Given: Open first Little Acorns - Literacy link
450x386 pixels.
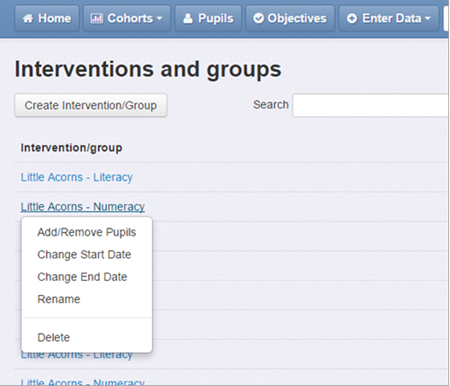Looking at the screenshot, I should coord(77,177).
